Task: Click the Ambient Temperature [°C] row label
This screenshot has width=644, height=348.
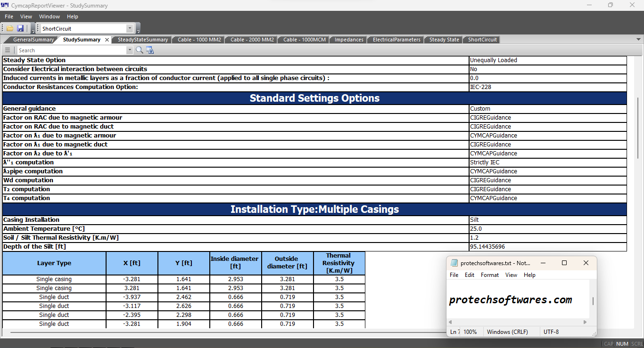Action: coord(44,229)
